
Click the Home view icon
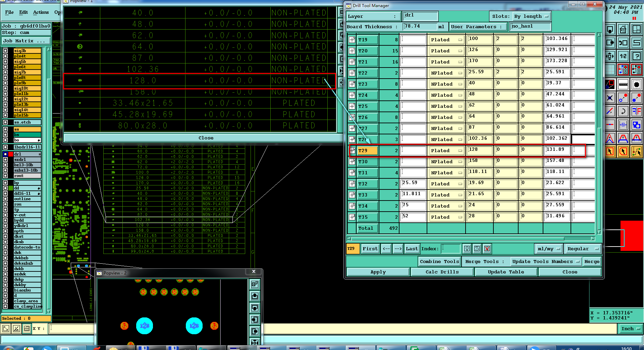point(623,30)
